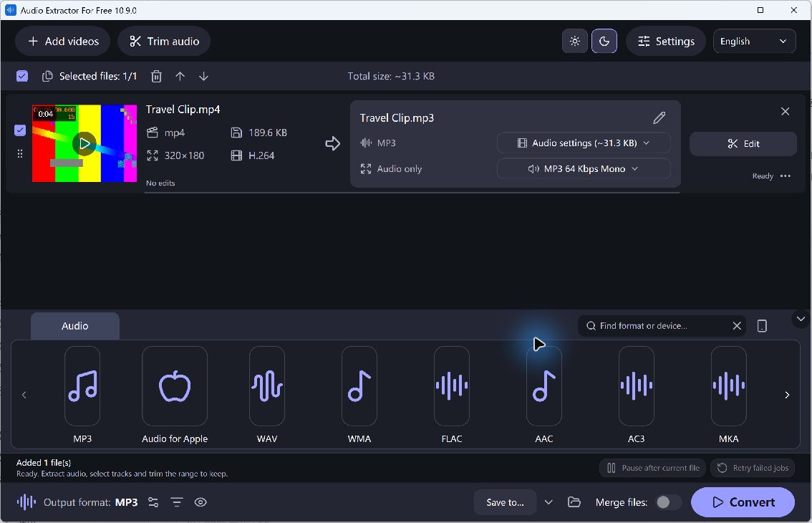Choose the MP3 format icon
Viewport: 812px width, 523px height.
[x=82, y=386]
